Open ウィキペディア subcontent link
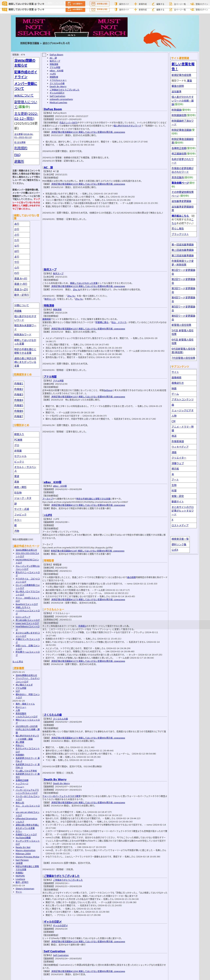Image resolution: width=210 pixels, height=980 pixels. (180, 447)
